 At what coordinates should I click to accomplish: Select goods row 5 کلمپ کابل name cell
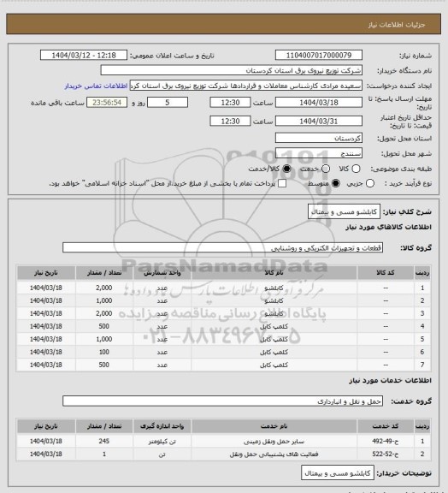[x=274, y=339]
